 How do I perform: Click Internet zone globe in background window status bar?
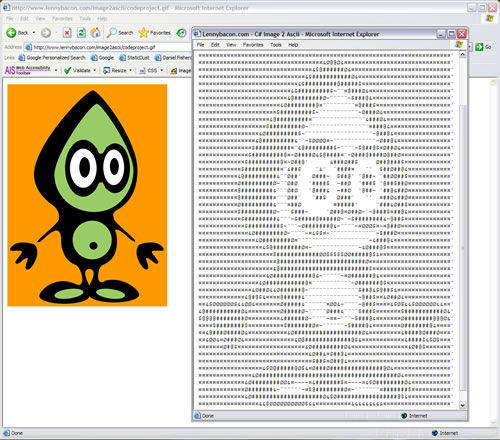tap(435, 433)
